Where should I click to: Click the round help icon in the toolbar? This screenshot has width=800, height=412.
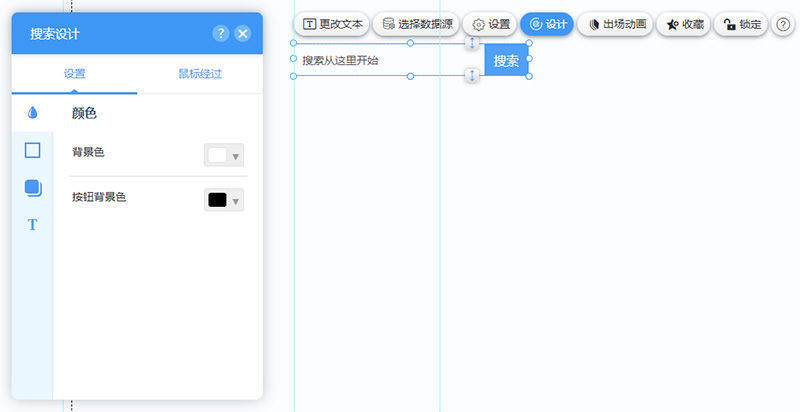pos(783,24)
